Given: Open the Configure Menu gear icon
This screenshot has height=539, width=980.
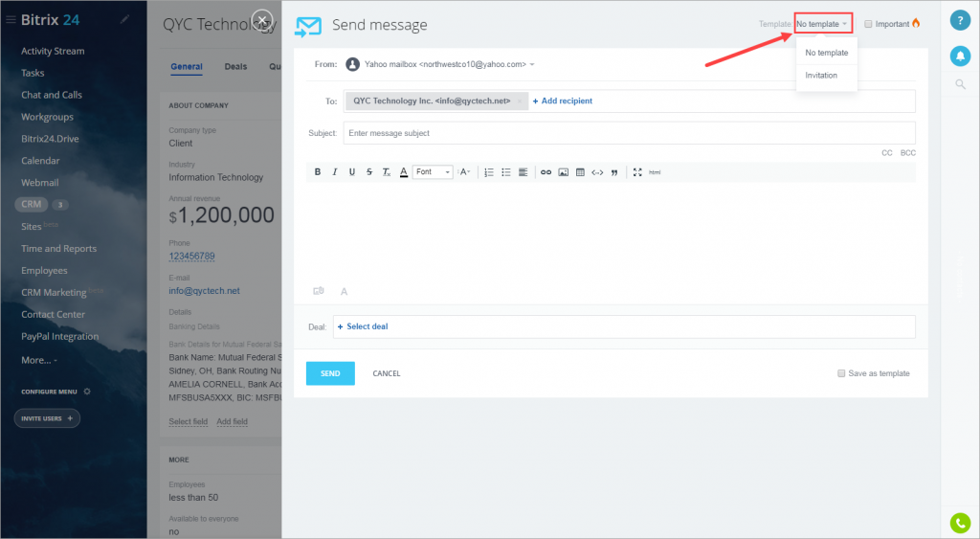Looking at the screenshot, I should pos(87,392).
